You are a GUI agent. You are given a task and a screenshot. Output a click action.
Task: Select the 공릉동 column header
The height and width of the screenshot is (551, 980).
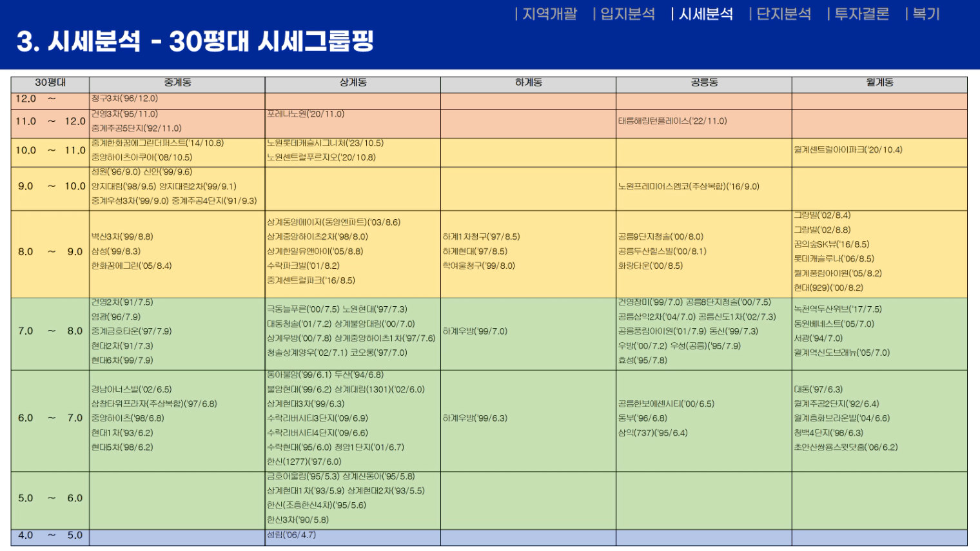pos(704,83)
